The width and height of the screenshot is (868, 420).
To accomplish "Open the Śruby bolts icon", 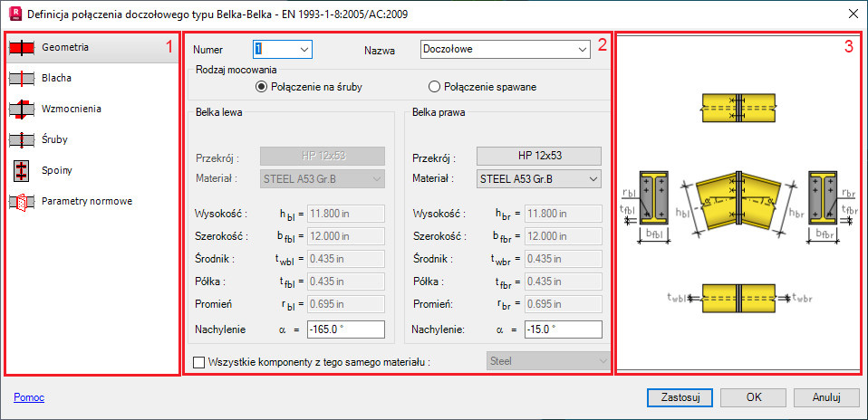I will [22, 140].
